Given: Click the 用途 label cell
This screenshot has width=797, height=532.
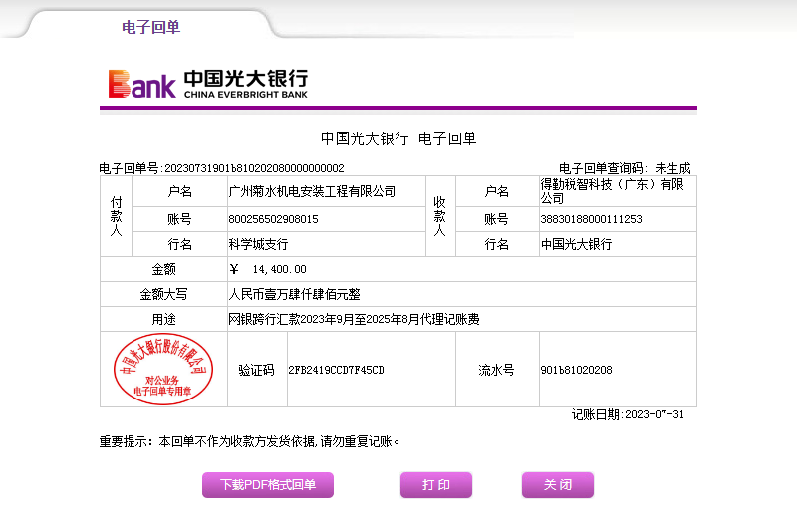Looking at the screenshot, I should (x=163, y=319).
